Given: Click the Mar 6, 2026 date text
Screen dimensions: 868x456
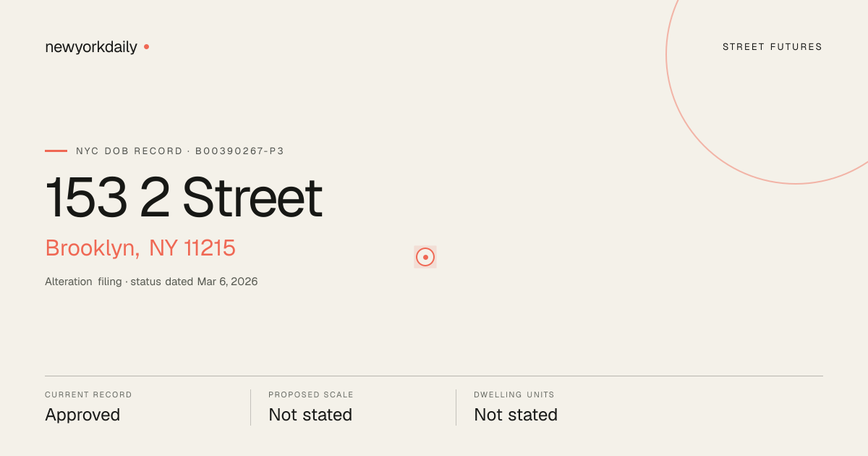Looking at the screenshot, I should coord(227,282).
